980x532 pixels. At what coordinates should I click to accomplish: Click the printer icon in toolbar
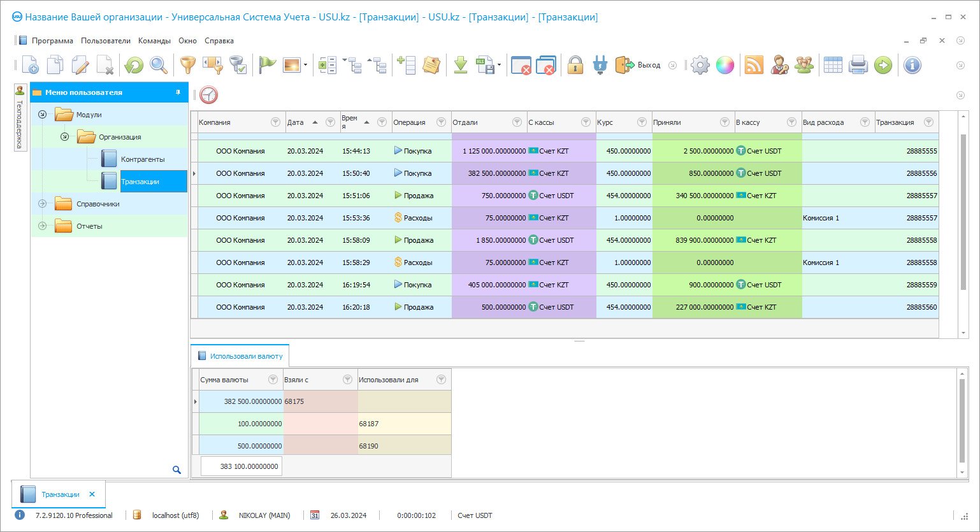858,65
